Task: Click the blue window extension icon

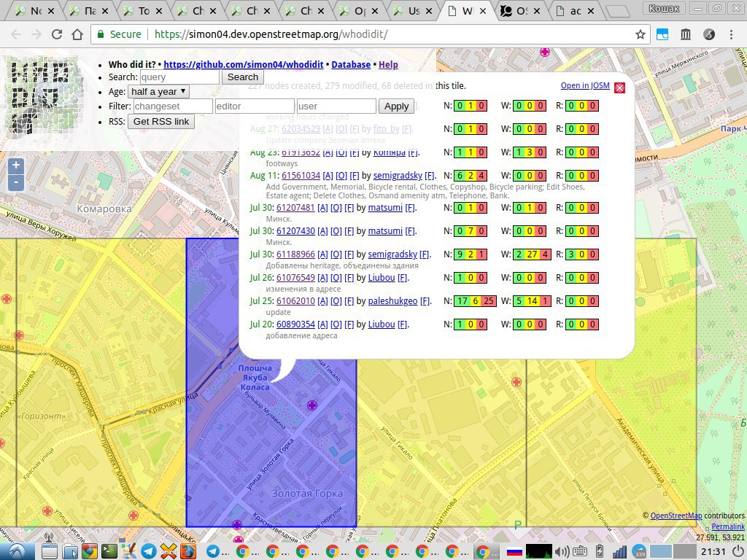Action: 662,34
